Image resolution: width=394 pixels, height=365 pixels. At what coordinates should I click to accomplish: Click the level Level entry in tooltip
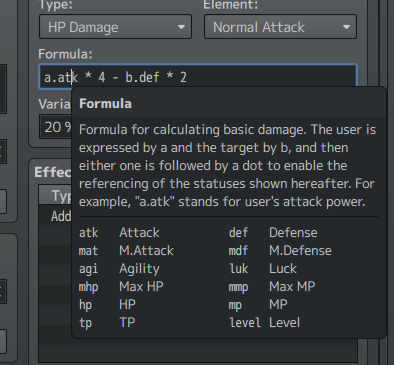click(264, 322)
